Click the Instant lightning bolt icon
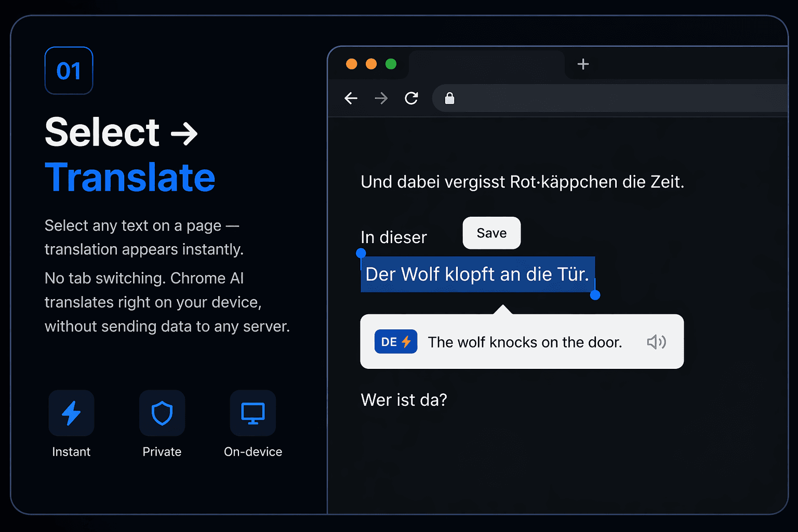 (x=71, y=413)
